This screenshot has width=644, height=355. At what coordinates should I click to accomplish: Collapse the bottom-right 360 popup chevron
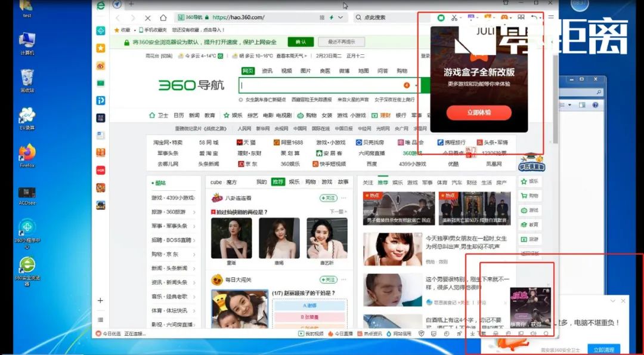pos(612,301)
